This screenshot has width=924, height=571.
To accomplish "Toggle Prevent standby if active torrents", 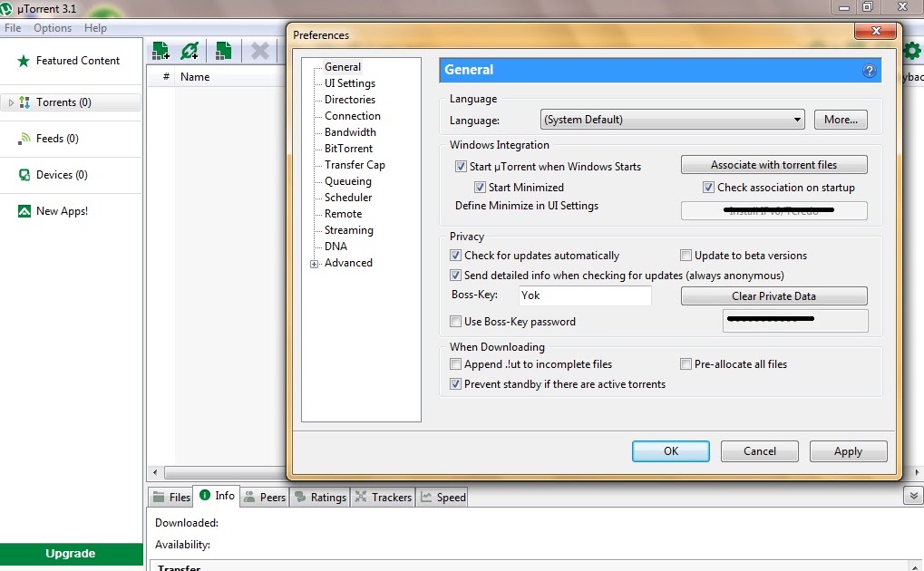I will pos(455,384).
